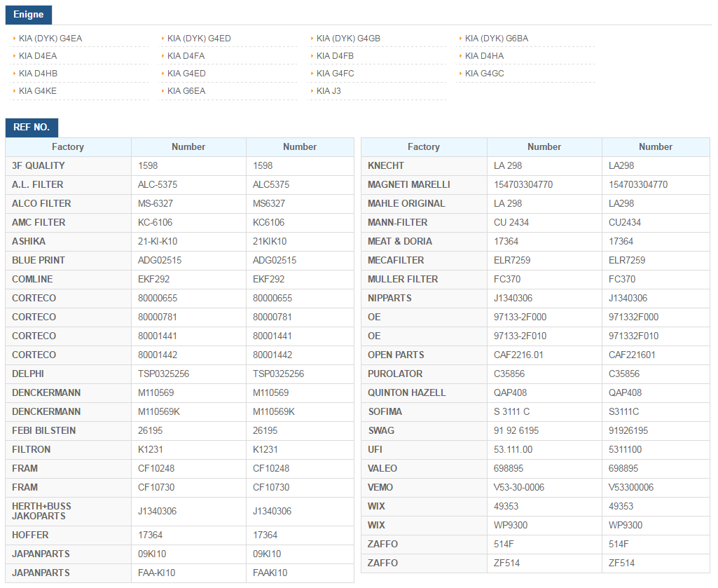Click the ASHIKA factory name
This screenshot has height=588, width=718.
click(29, 242)
